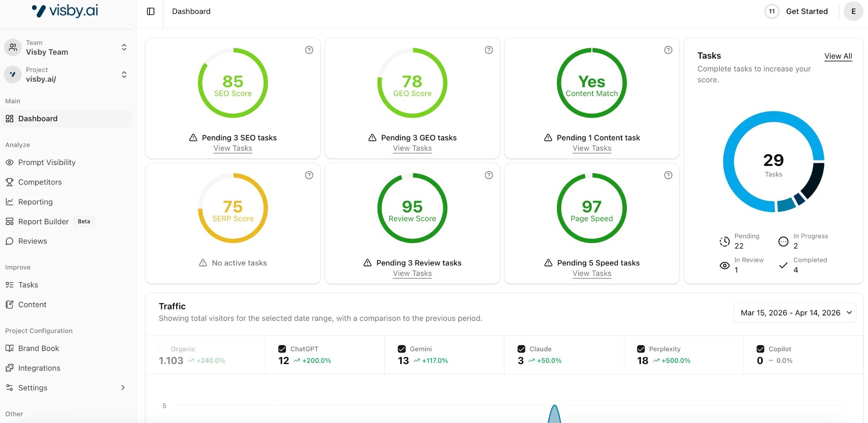The height and width of the screenshot is (423, 868).
Task: Open the visby.ai/ project selector
Action: tap(67, 75)
